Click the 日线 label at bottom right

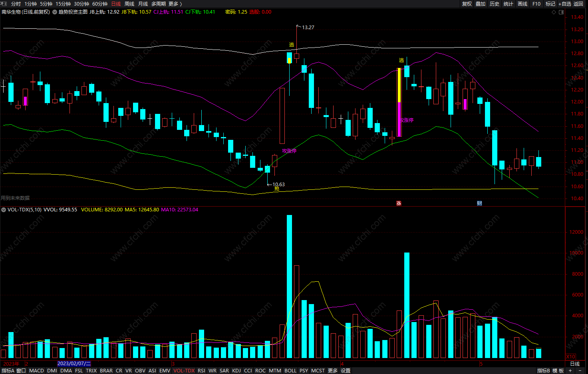[x=575, y=364]
